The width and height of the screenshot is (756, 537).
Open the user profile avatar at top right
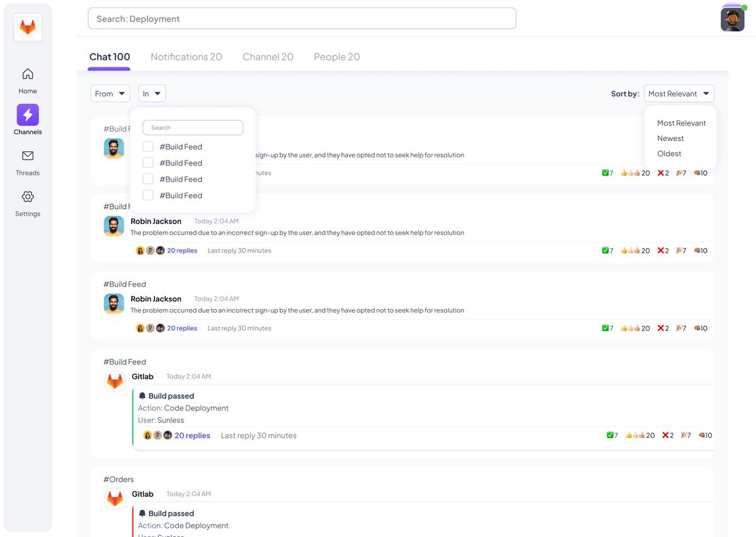733,19
